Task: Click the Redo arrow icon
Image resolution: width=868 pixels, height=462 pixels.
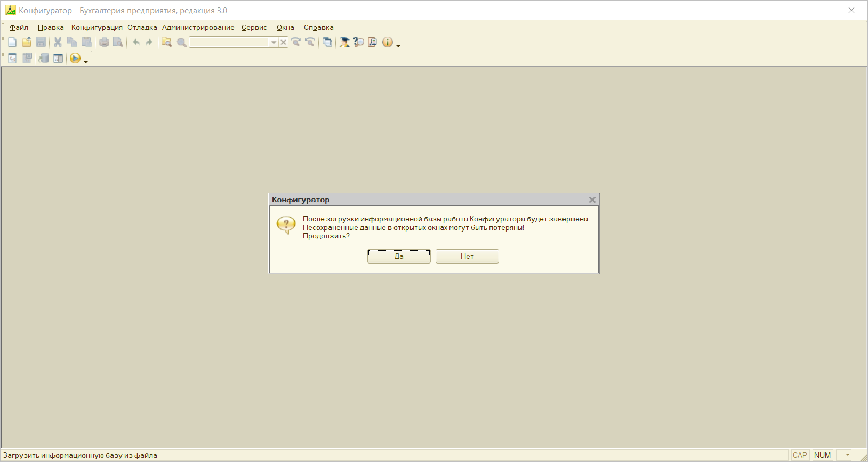Action: 149,43
